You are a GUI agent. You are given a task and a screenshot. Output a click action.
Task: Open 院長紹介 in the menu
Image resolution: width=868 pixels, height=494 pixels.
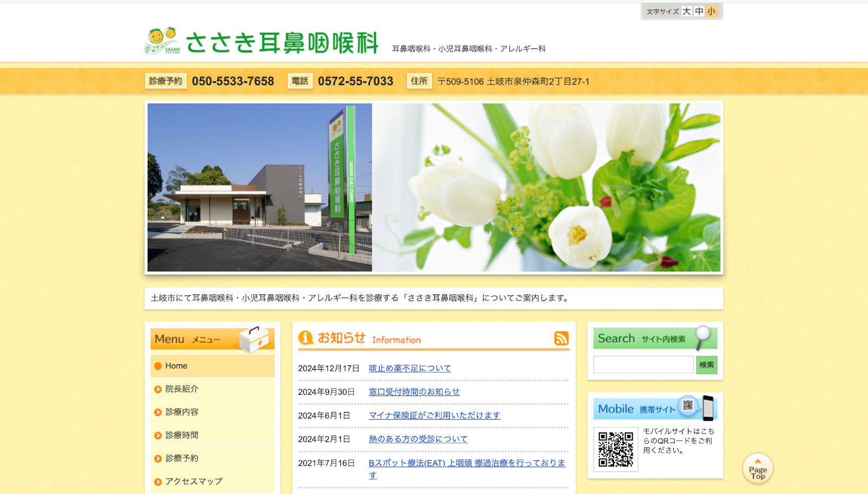pyautogui.click(x=182, y=389)
